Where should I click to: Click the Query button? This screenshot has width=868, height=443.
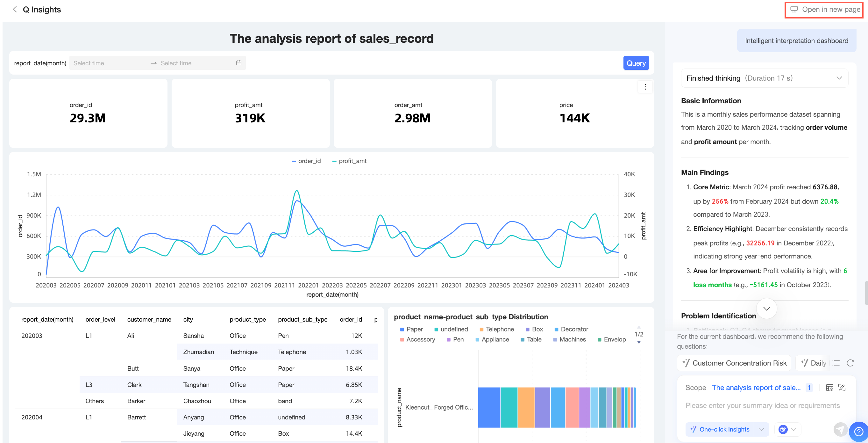pyautogui.click(x=636, y=63)
